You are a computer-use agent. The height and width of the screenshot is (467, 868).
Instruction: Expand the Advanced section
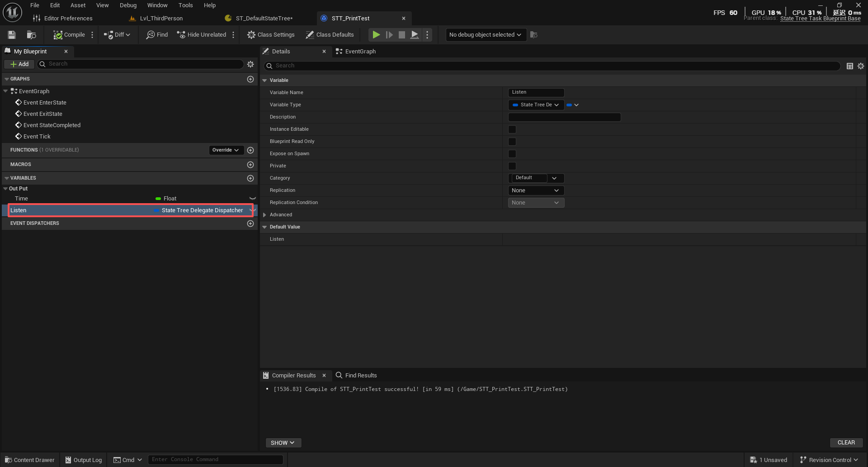[x=264, y=215]
